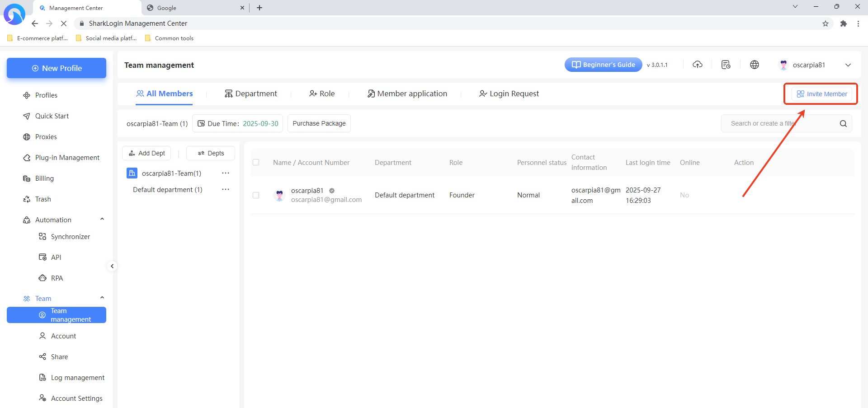Click the search magnifier icon
Viewport: 868px width, 408px height.
843,123
